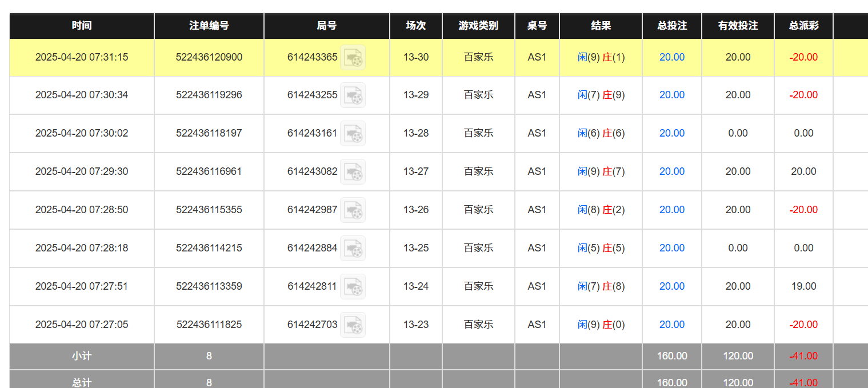Screen dimensions: 868x388
Task: Open video icon next to 614243082
Action: point(353,171)
